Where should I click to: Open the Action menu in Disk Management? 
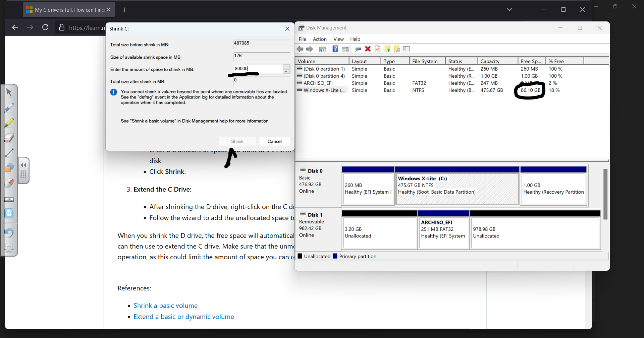(319, 39)
